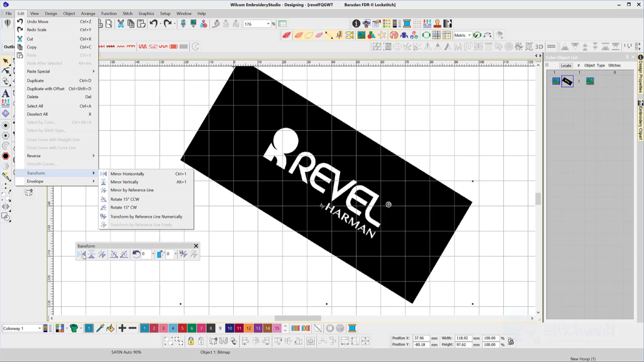Open the zoom percentage dropdown
Image resolution: width=644 pixels, height=362 pixels.
pyautogui.click(x=268, y=24)
